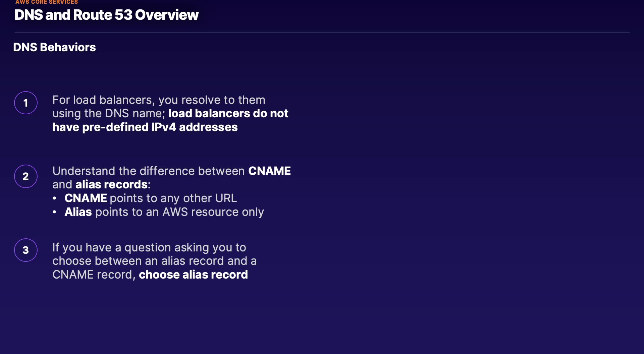
Task: Click "Alias points to an AWS resource only" bullet
Action: (x=164, y=212)
